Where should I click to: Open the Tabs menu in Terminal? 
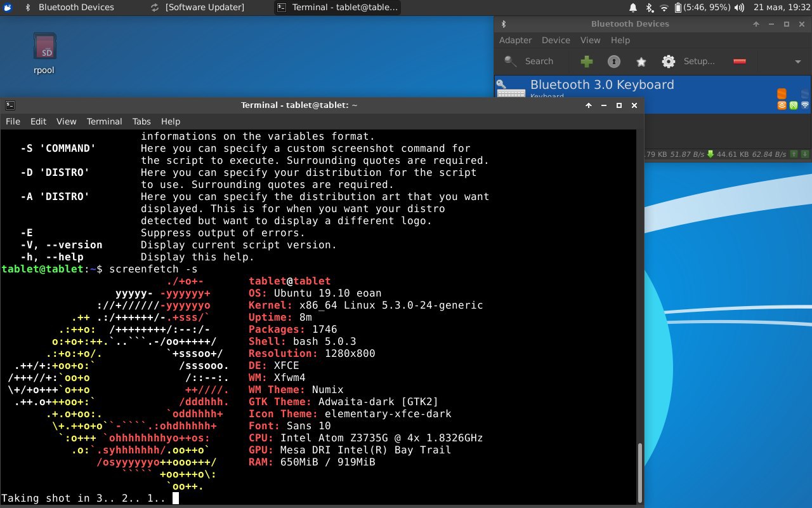141,121
